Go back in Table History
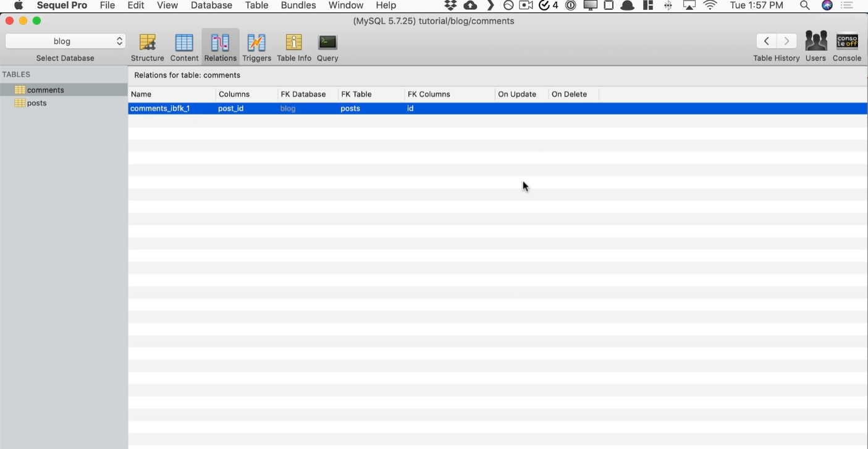 point(767,41)
